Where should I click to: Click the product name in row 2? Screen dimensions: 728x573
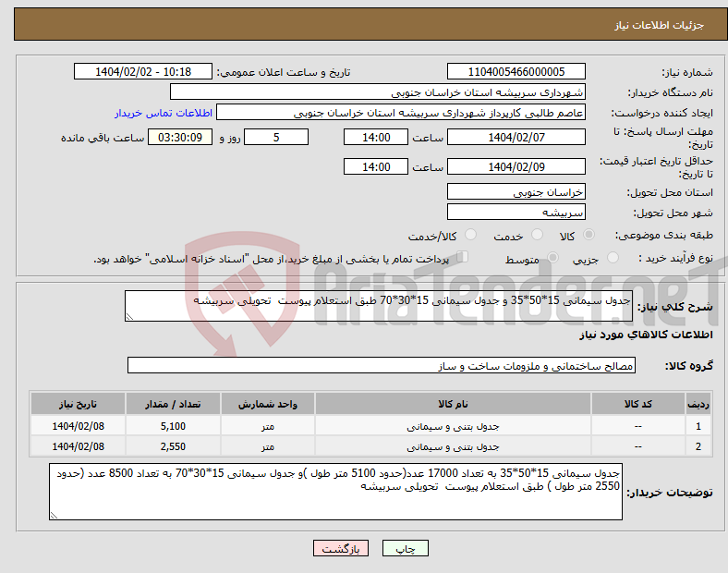453,446
